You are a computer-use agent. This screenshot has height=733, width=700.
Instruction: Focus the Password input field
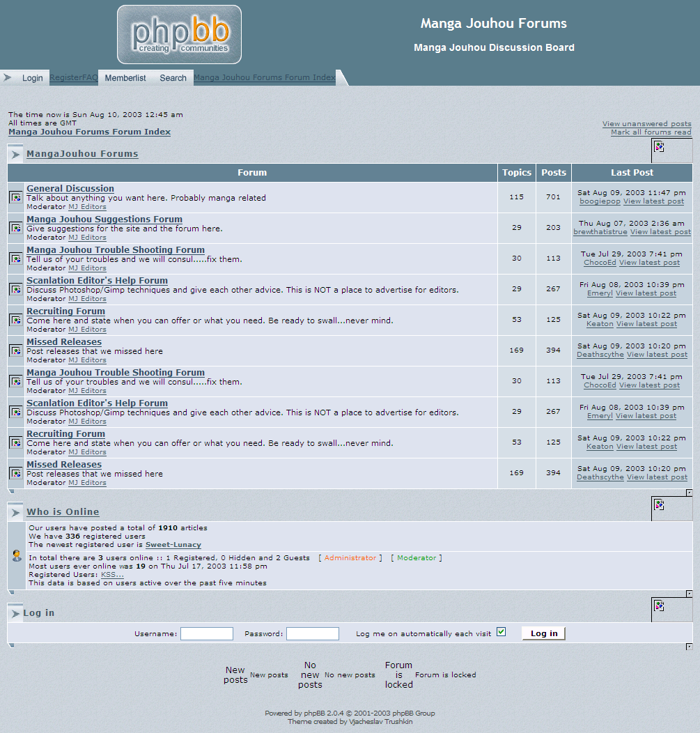tap(313, 633)
